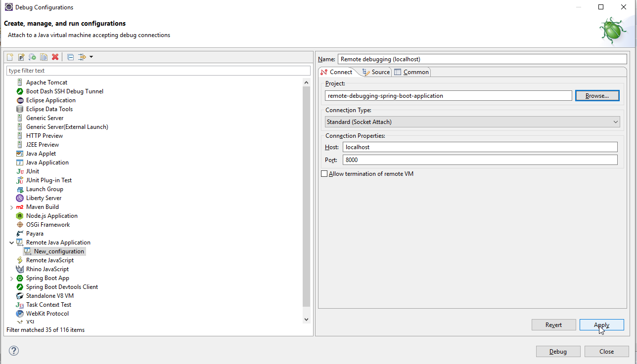The height and width of the screenshot is (364, 637).
Task: Click the Close button
Action: tap(607, 352)
